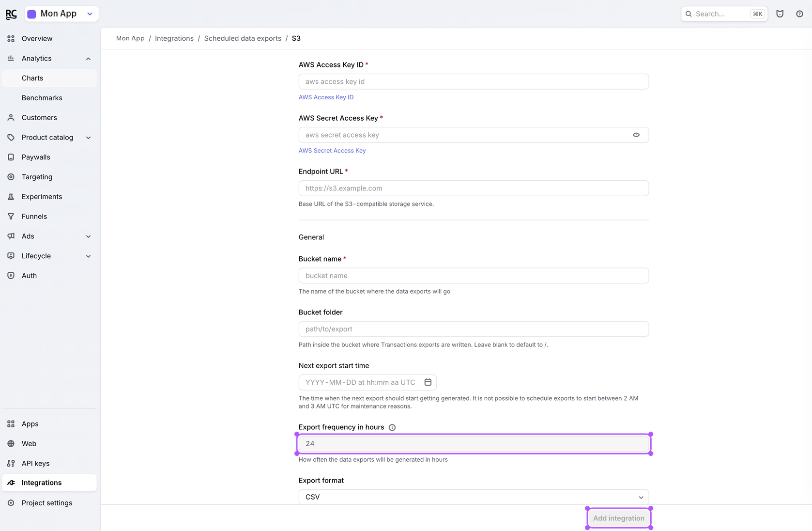Screen dimensions: 812x531
Task: Expand the Lifecycle section
Action: pos(88,256)
